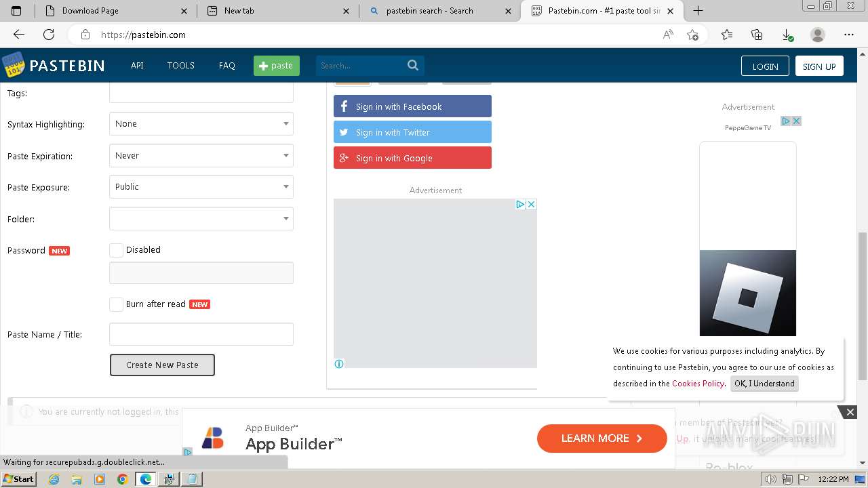Add page to favorites star icon
Screen dimensions: 868x488
tap(692, 35)
